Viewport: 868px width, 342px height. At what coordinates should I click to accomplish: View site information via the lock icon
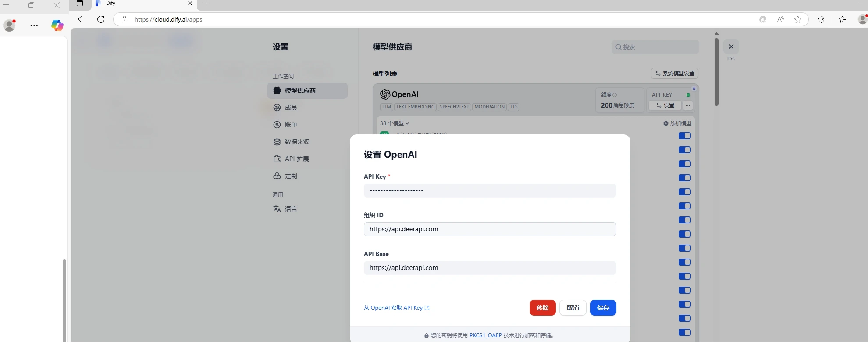pos(125,19)
